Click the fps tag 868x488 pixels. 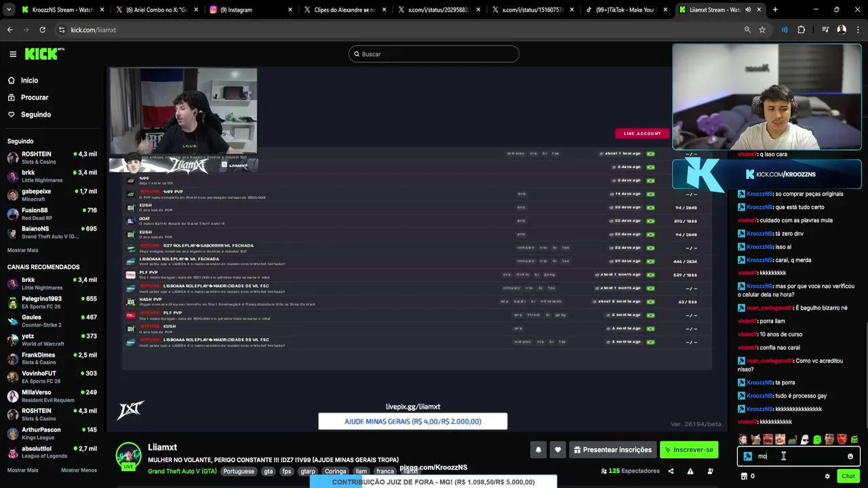(287, 471)
